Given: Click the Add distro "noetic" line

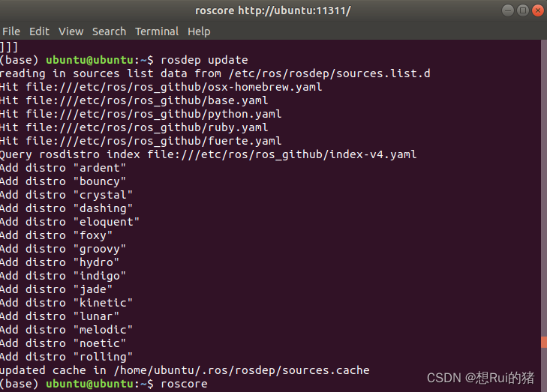Looking at the screenshot, I should (x=63, y=343).
